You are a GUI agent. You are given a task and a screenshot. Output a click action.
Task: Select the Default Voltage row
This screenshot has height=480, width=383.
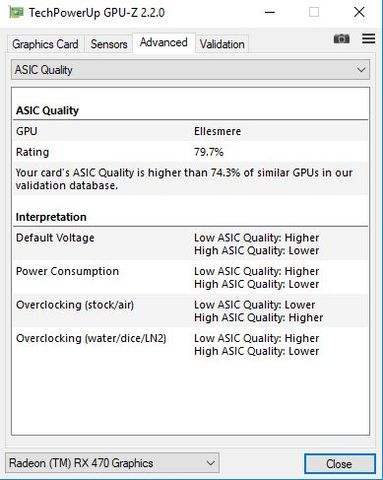(191, 244)
